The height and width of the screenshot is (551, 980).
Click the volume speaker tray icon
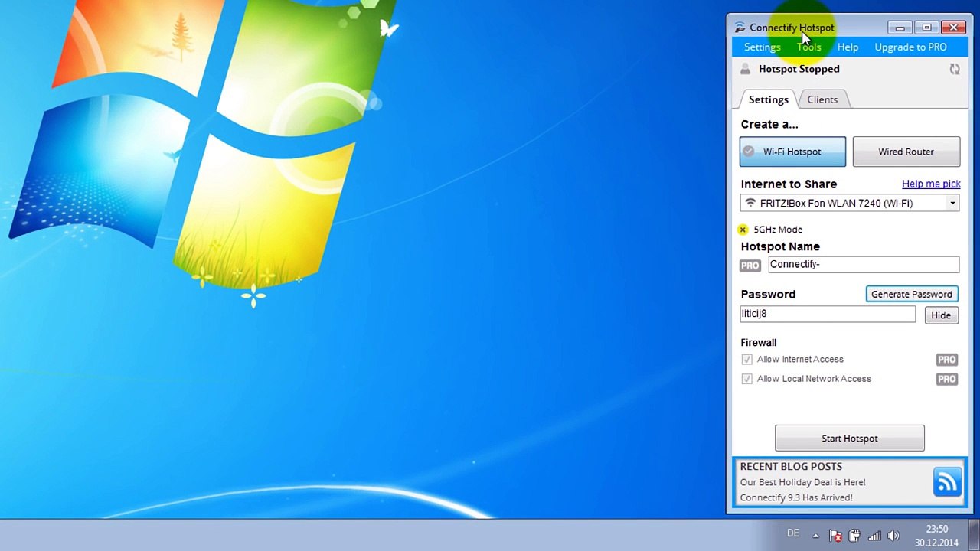coord(893,536)
